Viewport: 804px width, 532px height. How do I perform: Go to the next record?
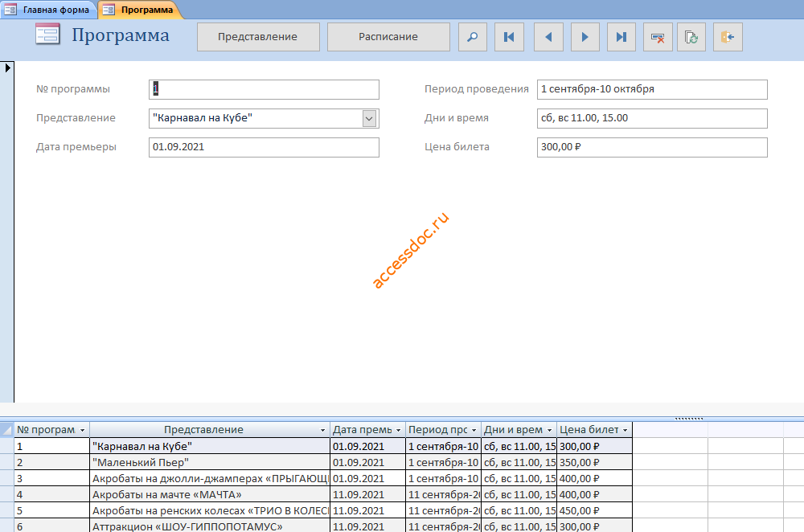click(x=585, y=37)
